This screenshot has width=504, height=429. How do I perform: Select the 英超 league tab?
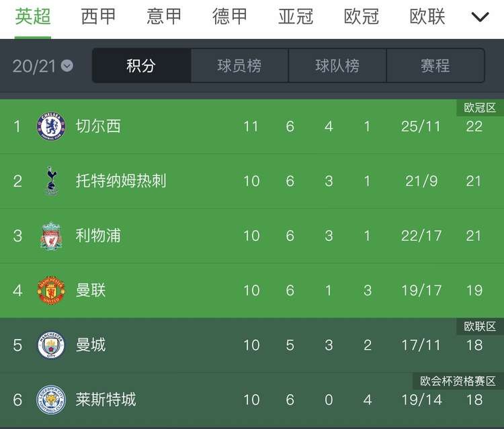coord(33,17)
